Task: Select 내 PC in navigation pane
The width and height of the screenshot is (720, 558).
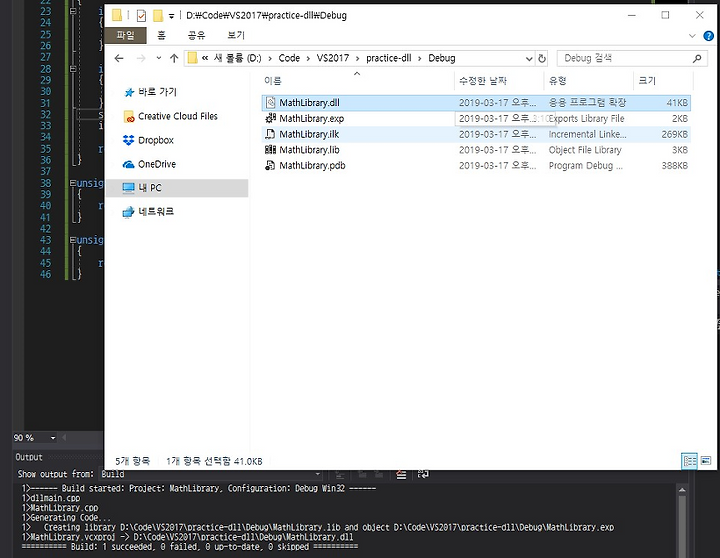Action: [177, 188]
